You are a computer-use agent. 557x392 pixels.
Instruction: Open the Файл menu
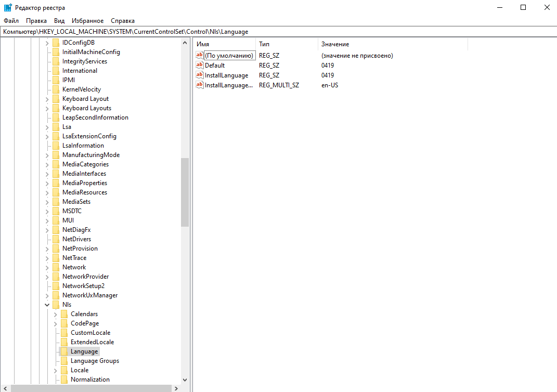[11, 21]
